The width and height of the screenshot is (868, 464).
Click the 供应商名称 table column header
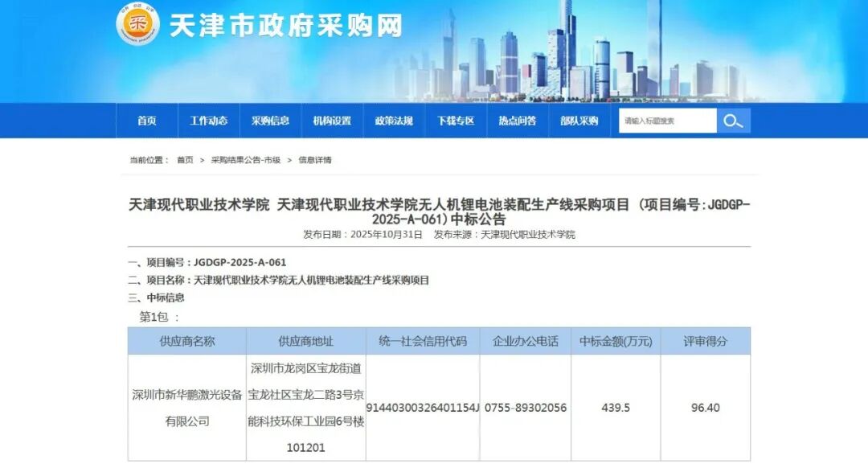coord(187,341)
